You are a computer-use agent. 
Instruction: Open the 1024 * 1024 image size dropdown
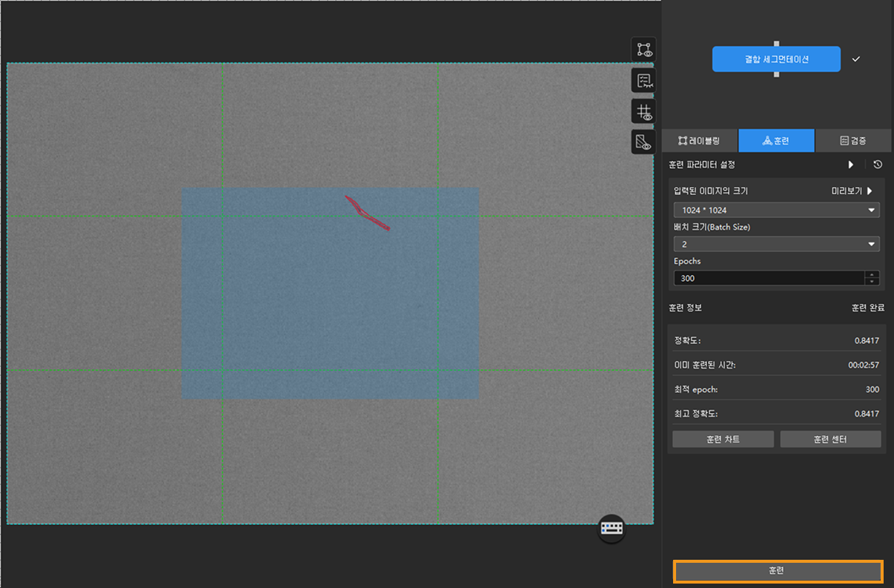(776, 210)
